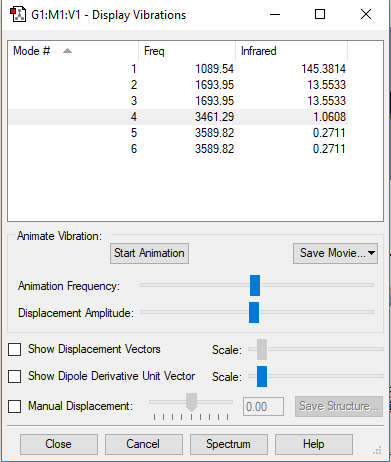The height and width of the screenshot is (462, 391).
Task: Click the displacement vectors Scale slider
Action: 262,349
